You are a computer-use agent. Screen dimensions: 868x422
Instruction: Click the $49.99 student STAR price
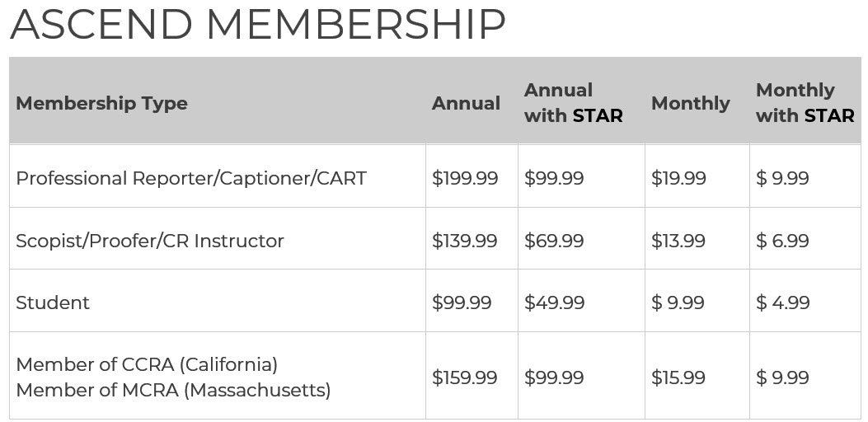pyautogui.click(x=554, y=303)
